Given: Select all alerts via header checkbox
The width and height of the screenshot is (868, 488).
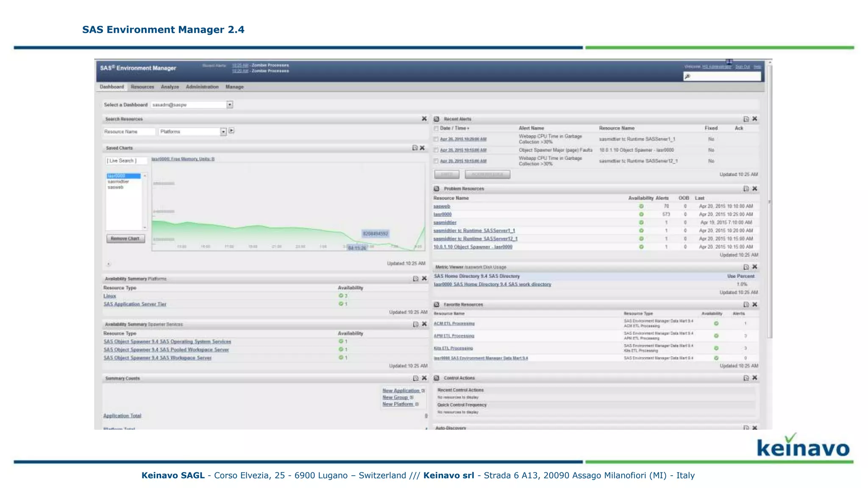Looking at the screenshot, I should click(x=436, y=128).
